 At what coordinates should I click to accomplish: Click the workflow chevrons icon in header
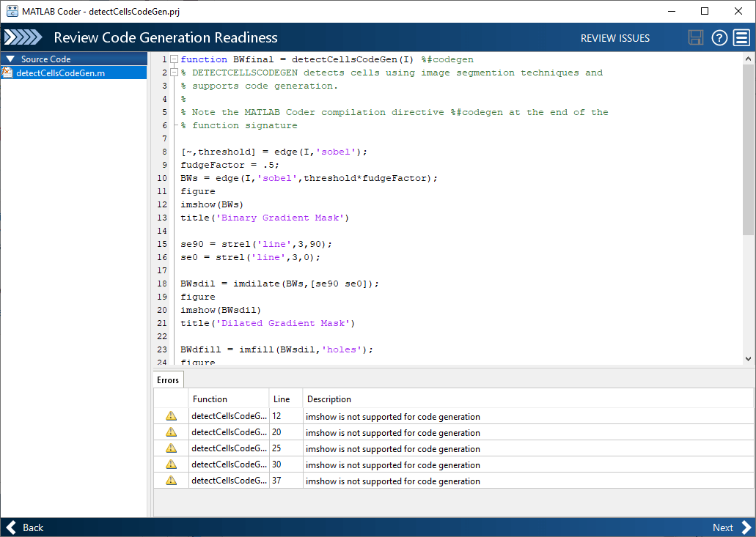pos(23,38)
